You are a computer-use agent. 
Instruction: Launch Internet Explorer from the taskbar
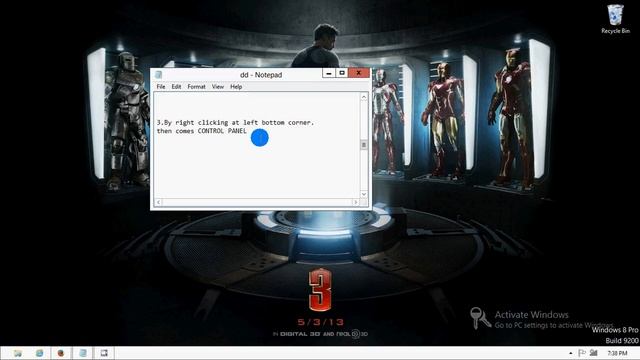pyautogui.click(x=39, y=353)
